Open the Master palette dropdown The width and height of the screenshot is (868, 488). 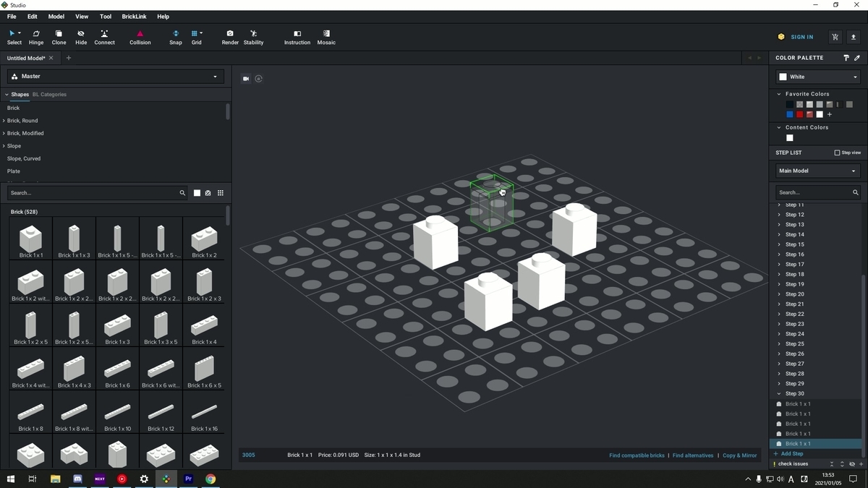(116, 76)
